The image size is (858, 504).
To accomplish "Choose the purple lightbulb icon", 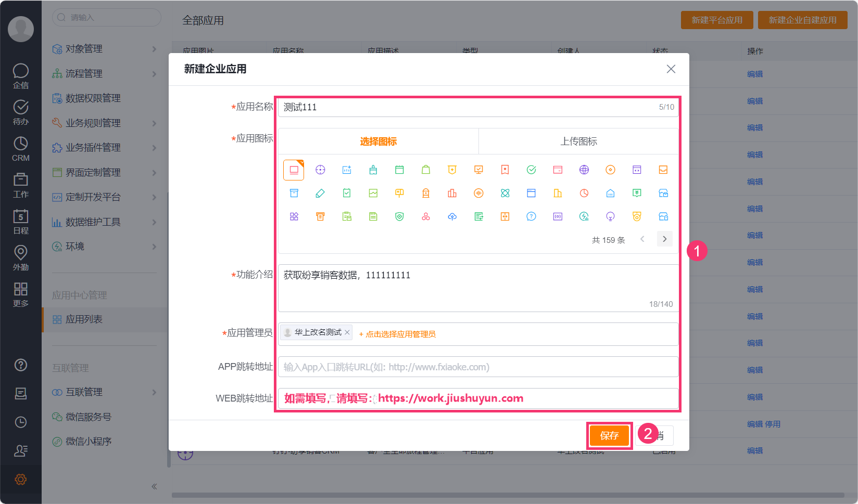I will (x=611, y=216).
